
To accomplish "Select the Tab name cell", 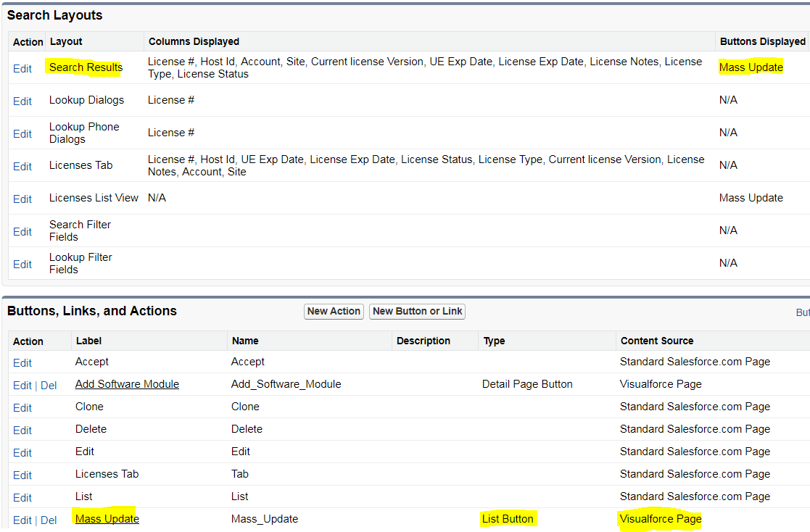I will tap(240, 474).
